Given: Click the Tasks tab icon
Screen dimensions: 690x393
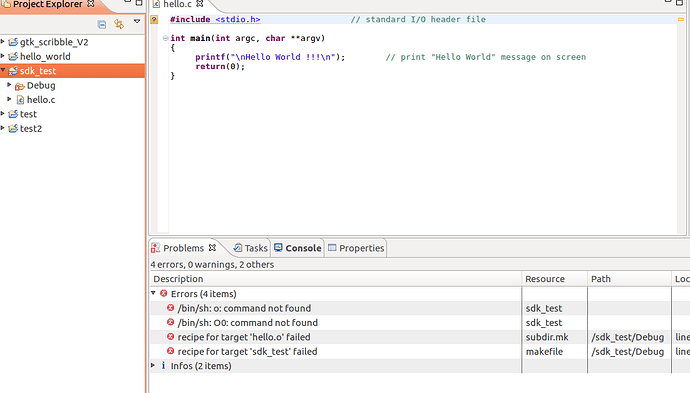Looking at the screenshot, I should 238,248.
